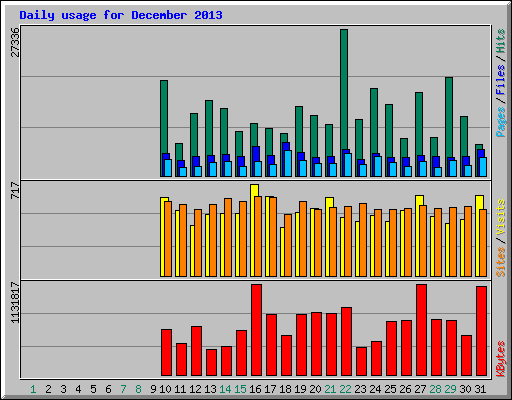Click green weekend day label 14
The width and height of the screenshot is (512, 400).
pyautogui.click(x=225, y=389)
